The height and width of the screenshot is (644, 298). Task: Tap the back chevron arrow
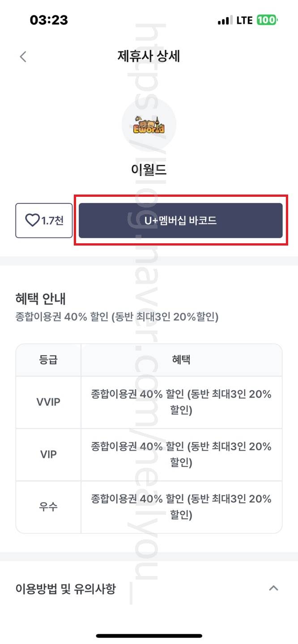[23, 57]
